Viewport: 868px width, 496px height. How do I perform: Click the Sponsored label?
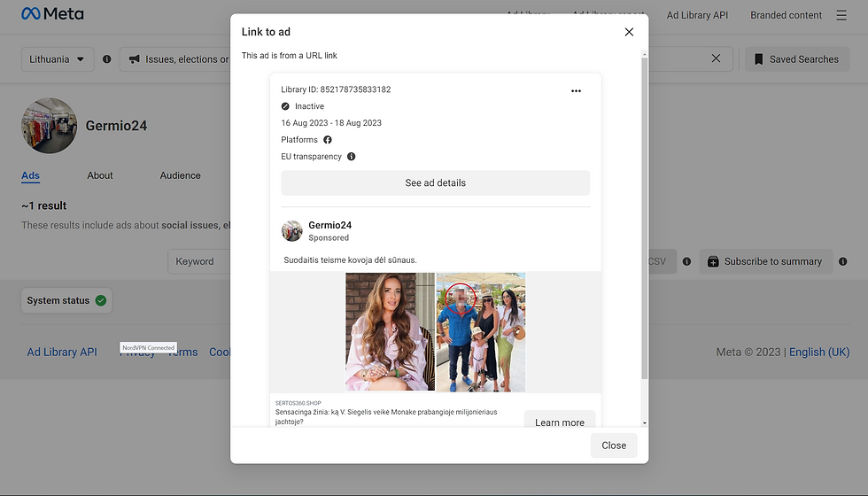(329, 238)
